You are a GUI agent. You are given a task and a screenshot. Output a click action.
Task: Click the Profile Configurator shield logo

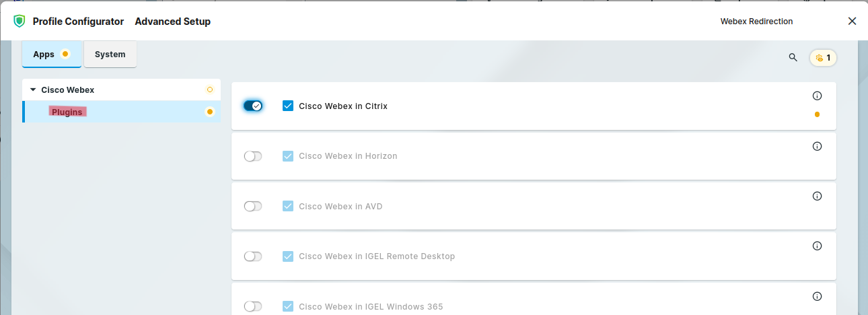(20, 22)
